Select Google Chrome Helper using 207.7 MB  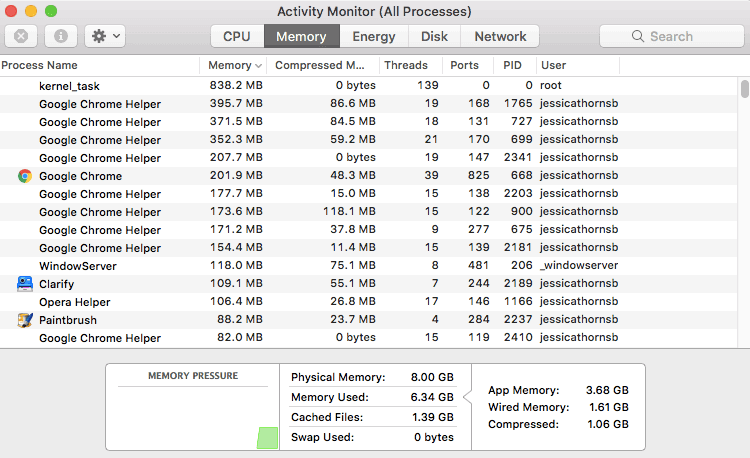pos(368,158)
